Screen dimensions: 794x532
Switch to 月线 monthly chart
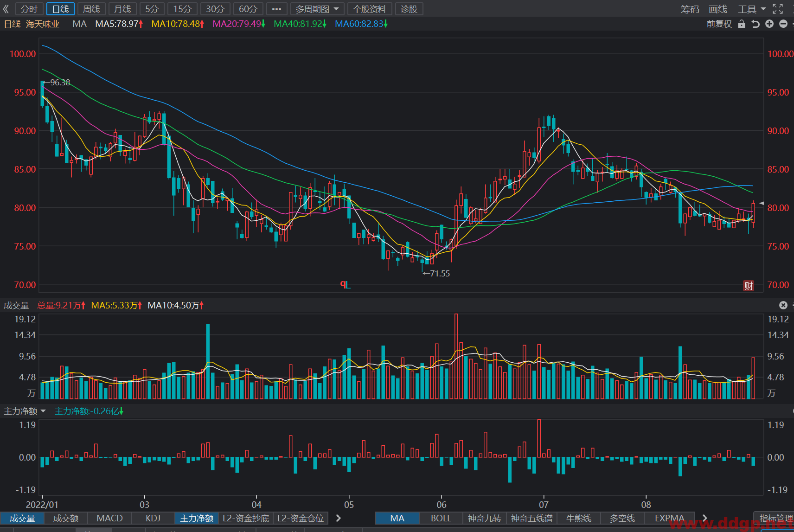[122, 9]
